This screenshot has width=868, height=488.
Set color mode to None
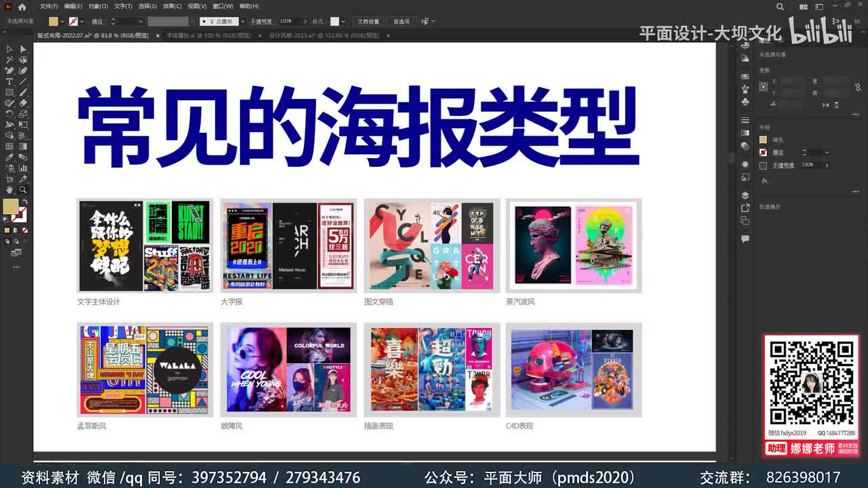point(25,230)
